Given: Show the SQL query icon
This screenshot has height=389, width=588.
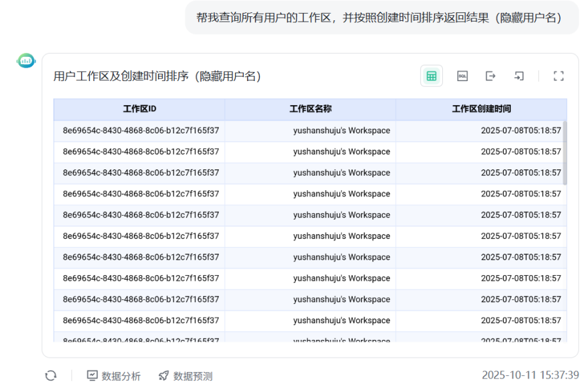Looking at the screenshot, I should click(x=463, y=76).
